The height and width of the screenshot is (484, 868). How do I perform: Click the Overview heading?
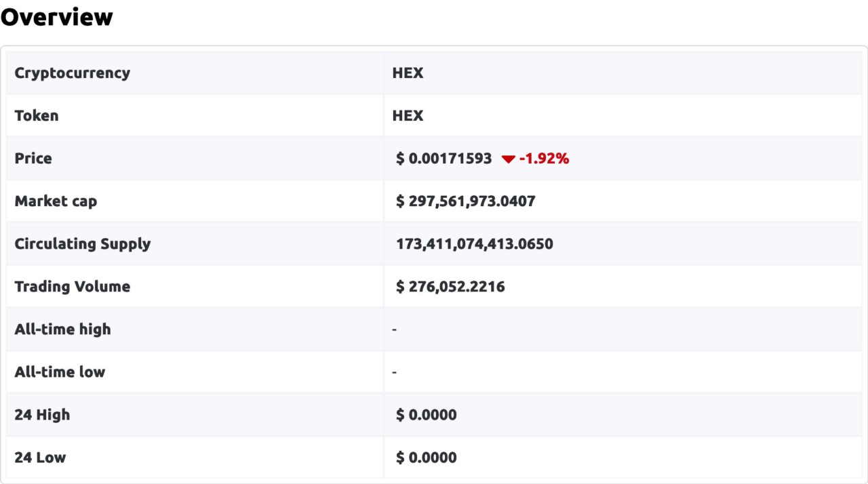coord(56,16)
